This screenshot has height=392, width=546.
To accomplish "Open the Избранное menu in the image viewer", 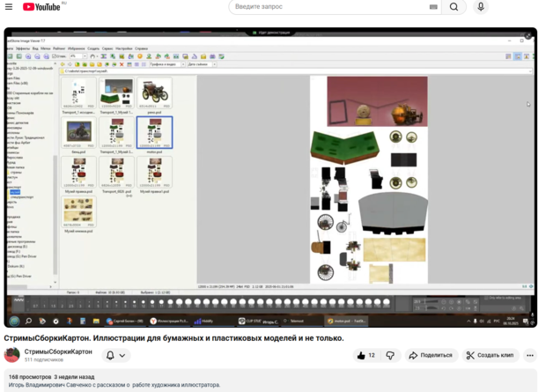I will coord(76,48).
